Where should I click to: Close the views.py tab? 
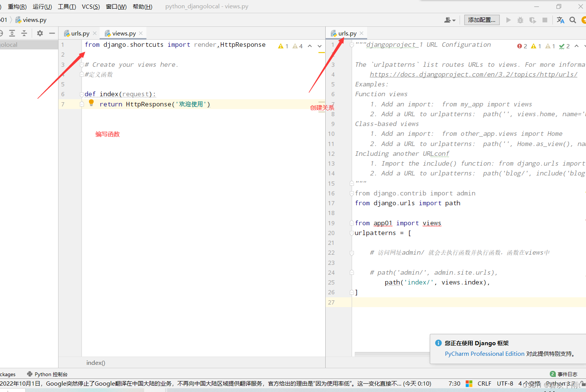pos(141,33)
